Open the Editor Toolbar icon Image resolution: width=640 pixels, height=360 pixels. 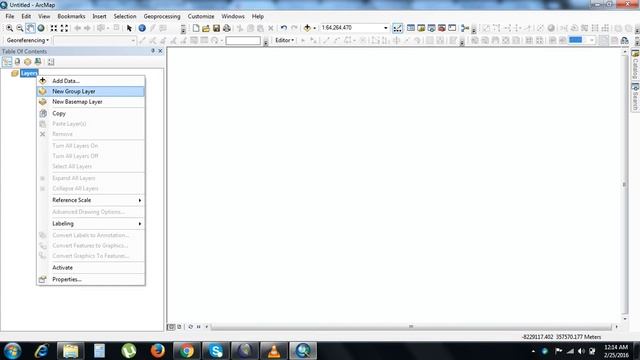click(397, 28)
